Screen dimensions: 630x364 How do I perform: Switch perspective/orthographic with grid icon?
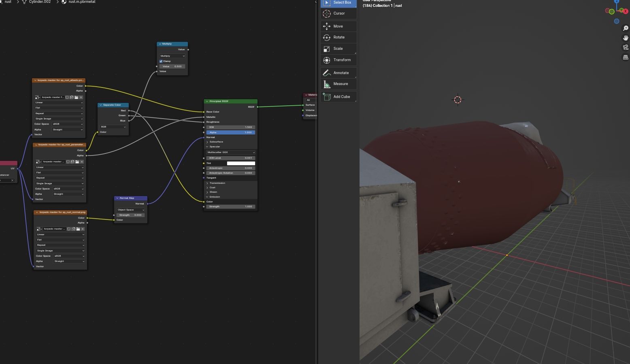click(626, 57)
